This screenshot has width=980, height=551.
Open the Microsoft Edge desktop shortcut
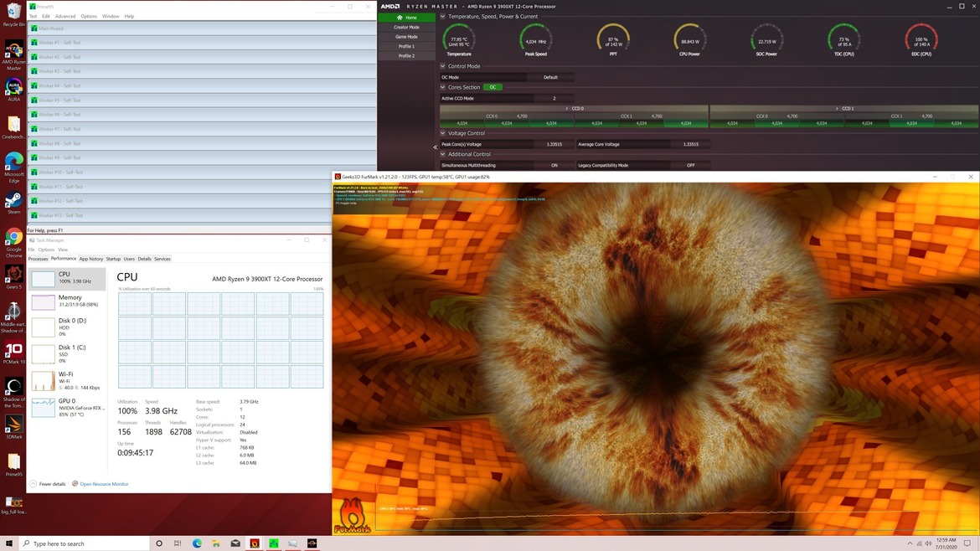click(x=13, y=167)
